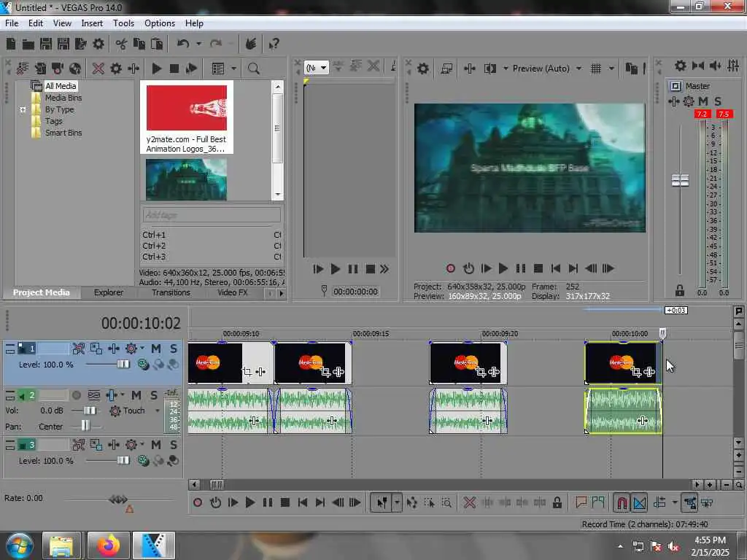Image resolution: width=747 pixels, height=560 pixels.
Task: Switch to the Transitions tab
Action: click(171, 292)
